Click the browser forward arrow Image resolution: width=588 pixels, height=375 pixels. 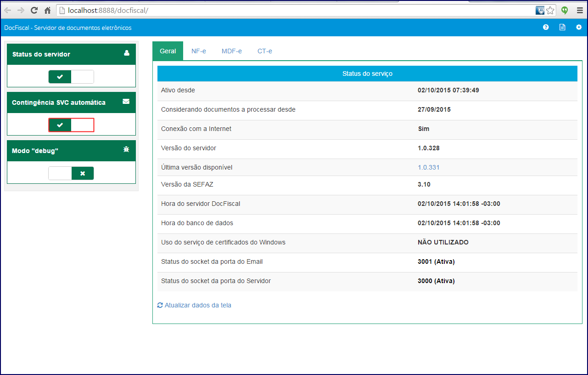coord(21,10)
